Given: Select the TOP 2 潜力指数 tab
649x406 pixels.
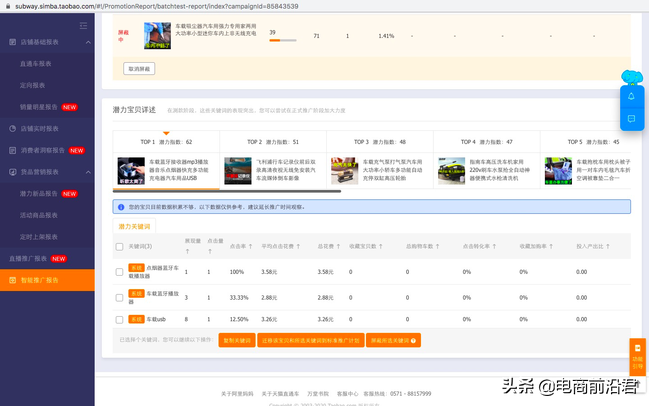Looking at the screenshot, I should pyautogui.click(x=273, y=142).
